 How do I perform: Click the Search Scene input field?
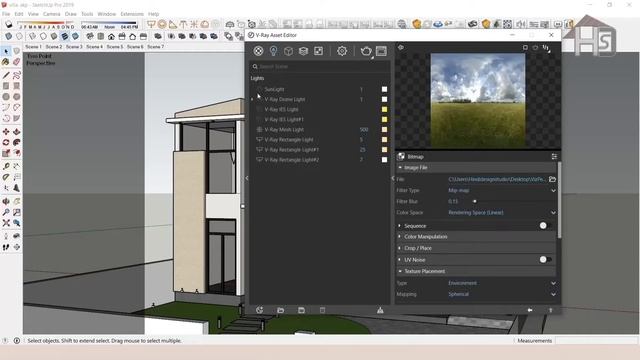[x=320, y=66]
